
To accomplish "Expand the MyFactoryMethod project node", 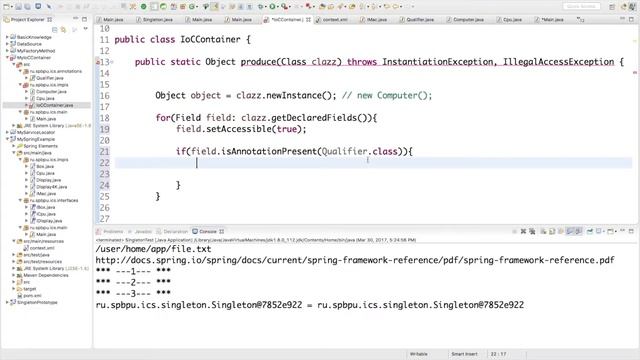I will (7, 51).
